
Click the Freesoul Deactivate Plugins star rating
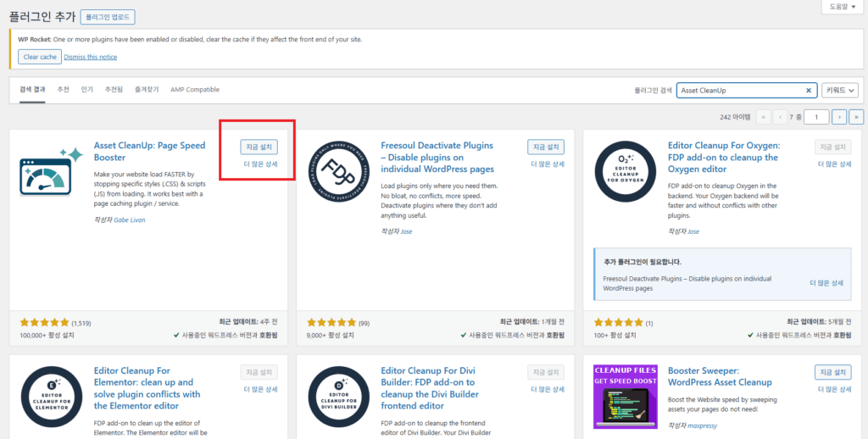pos(331,323)
